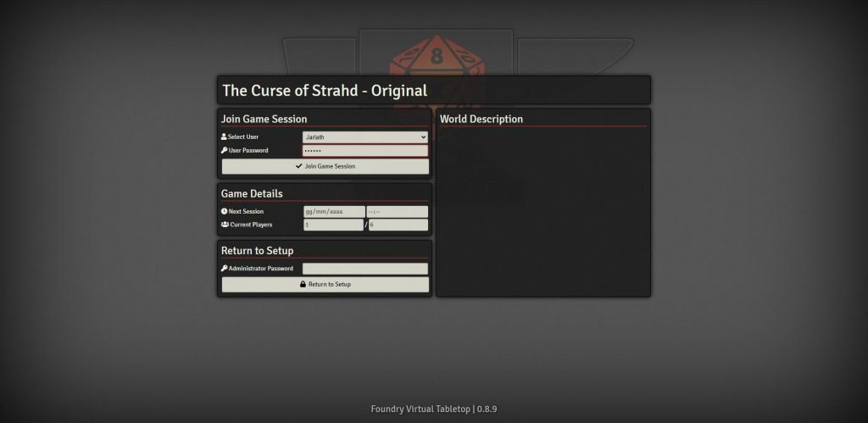Image resolution: width=868 pixels, height=423 pixels.
Task: Click the user icon beside Select User
Action: [224, 136]
